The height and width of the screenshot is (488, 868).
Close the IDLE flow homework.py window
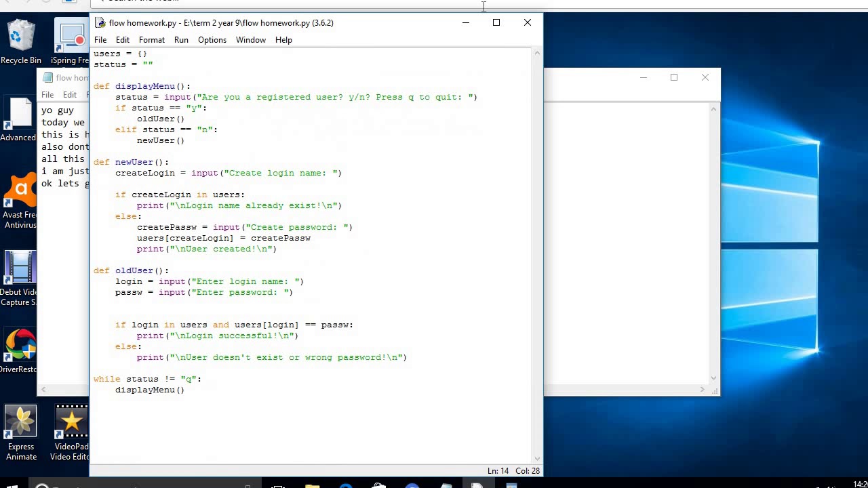tap(528, 23)
